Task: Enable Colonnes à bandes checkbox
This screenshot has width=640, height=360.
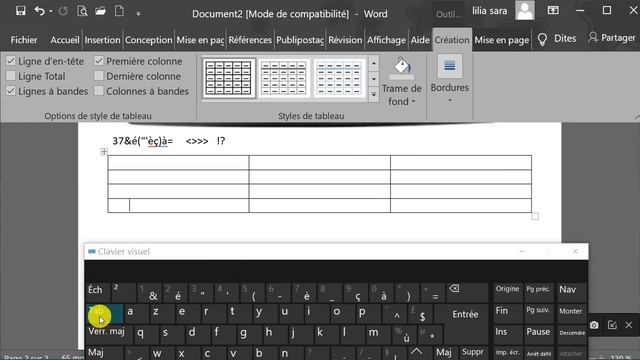Action: (x=99, y=91)
